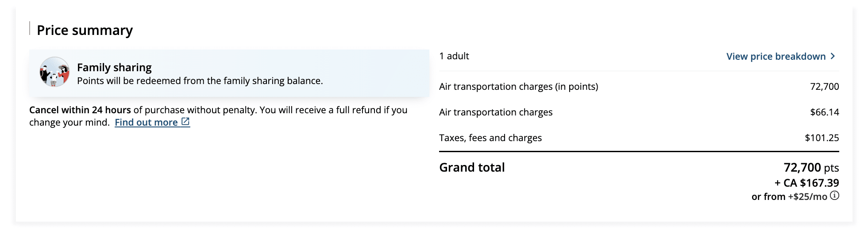
Task: Click the $101.25 taxes amount
Action: pyautogui.click(x=822, y=138)
